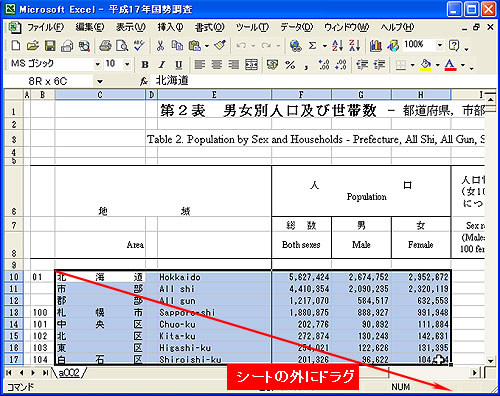
Task: Open AutoSum functions dropdown arrow
Action: tap(324, 46)
